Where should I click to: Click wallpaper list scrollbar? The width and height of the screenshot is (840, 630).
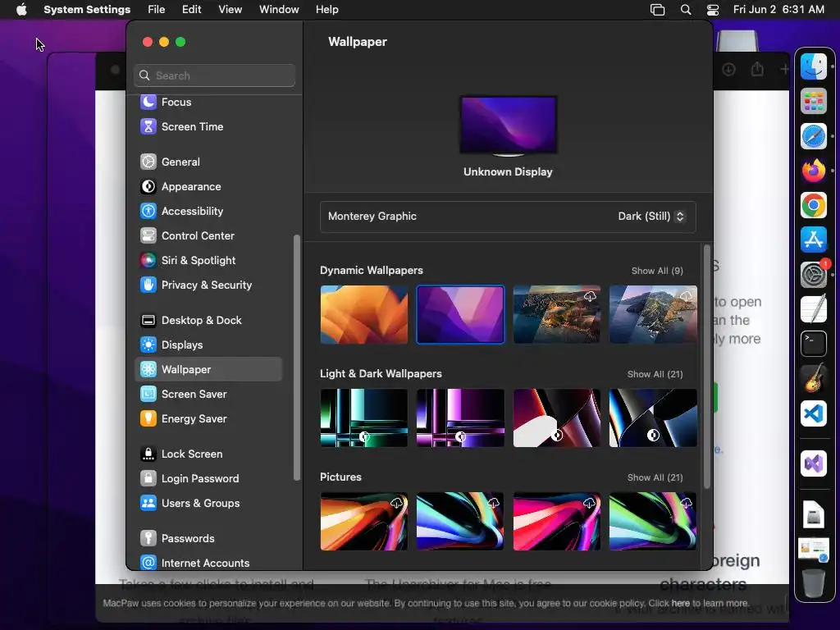pyautogui.click(x=706, y=367)
